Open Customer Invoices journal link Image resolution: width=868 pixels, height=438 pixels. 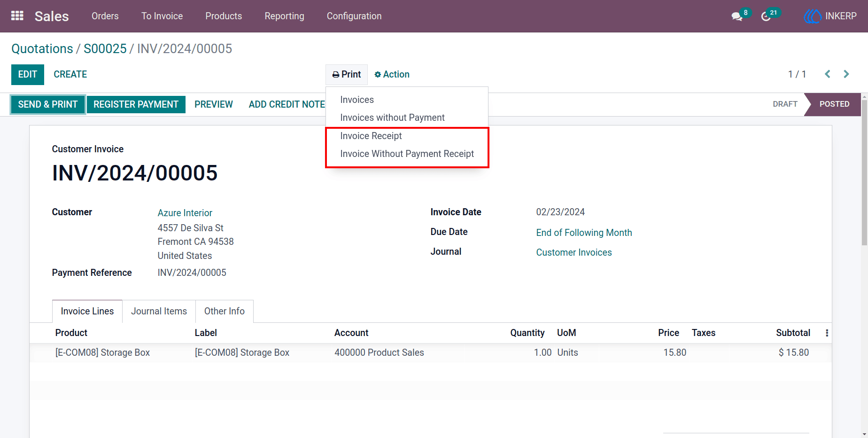(x=574, y=252)
